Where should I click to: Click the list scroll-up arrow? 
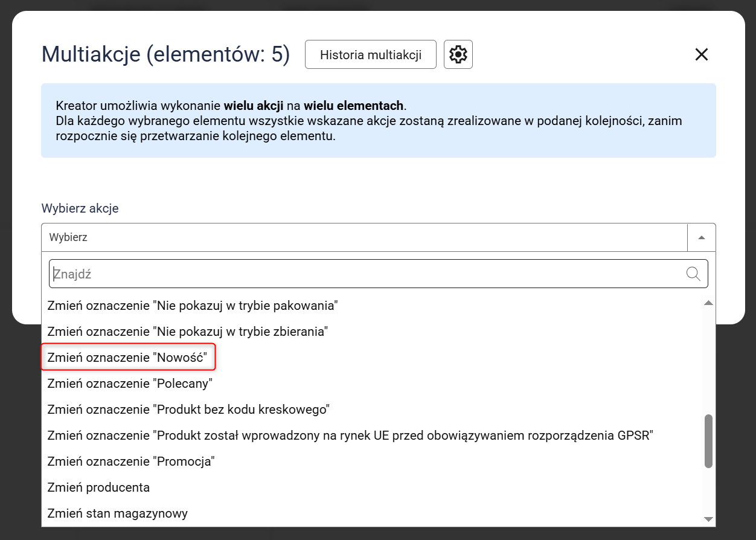pyautogui.click(x=708, y=303)
